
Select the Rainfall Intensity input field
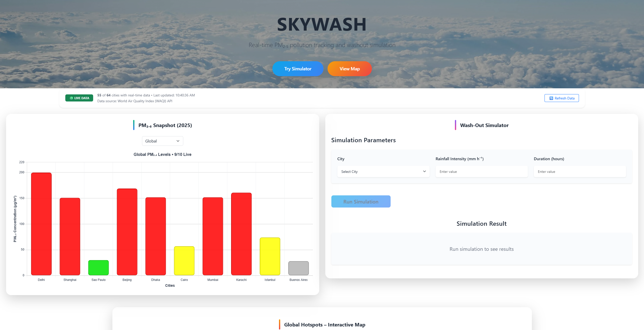[481, 172]
